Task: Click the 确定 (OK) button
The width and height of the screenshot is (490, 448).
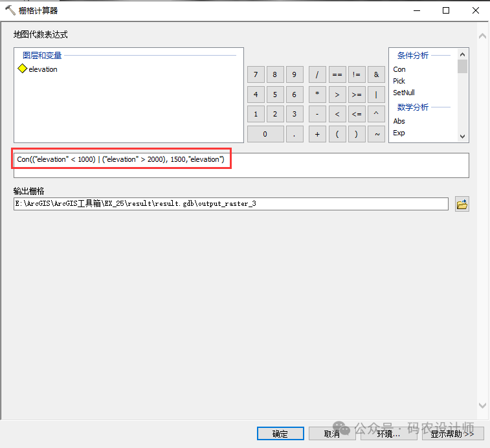Action: (280, 434)
